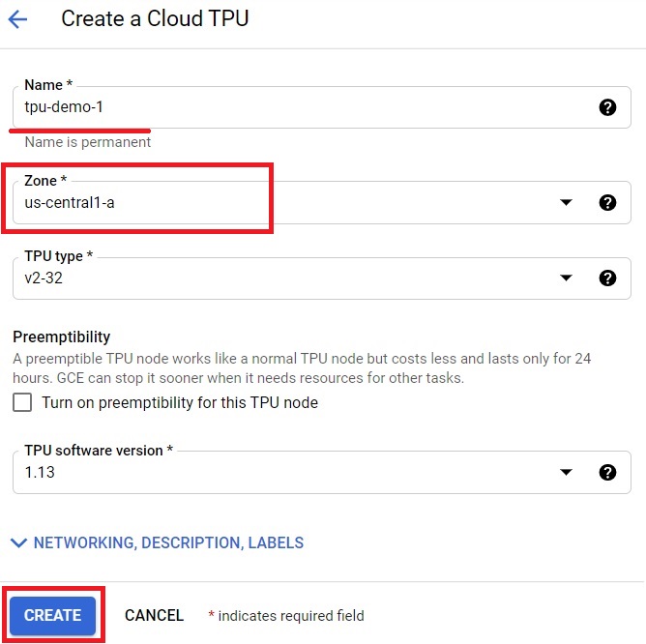Open the Zone dropdown arrow
The height and width of the screenshot is (644, 646).
(566, 202)
